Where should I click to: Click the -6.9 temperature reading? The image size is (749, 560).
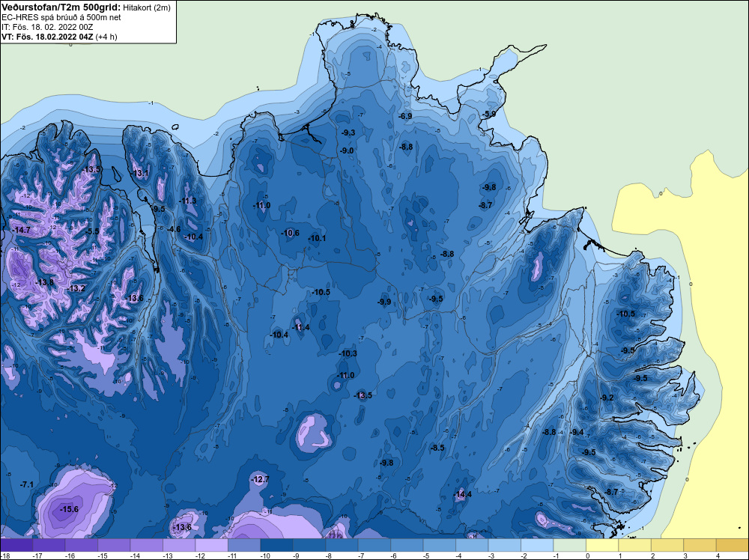coord(405,116)
